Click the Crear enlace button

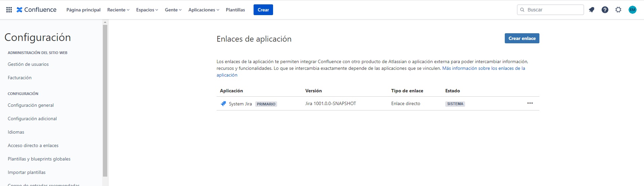pyautogui.click(x=522, y=38)
